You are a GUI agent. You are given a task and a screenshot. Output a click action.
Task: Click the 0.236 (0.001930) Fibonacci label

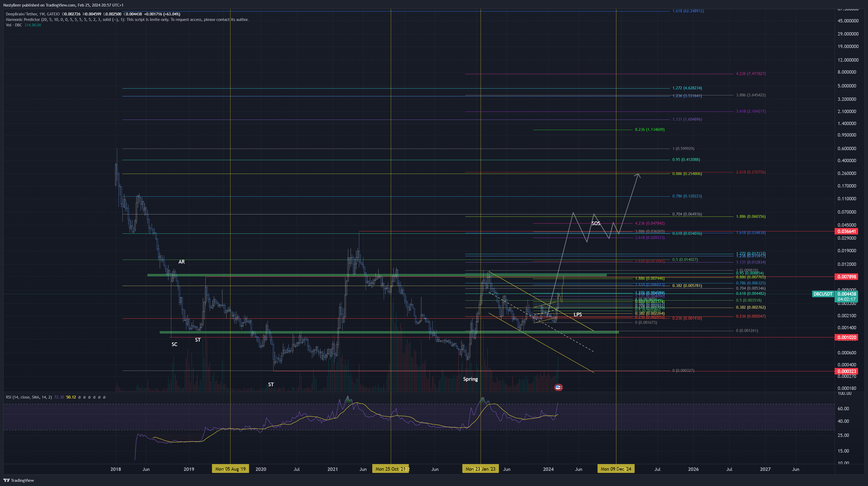pos(687,319)
